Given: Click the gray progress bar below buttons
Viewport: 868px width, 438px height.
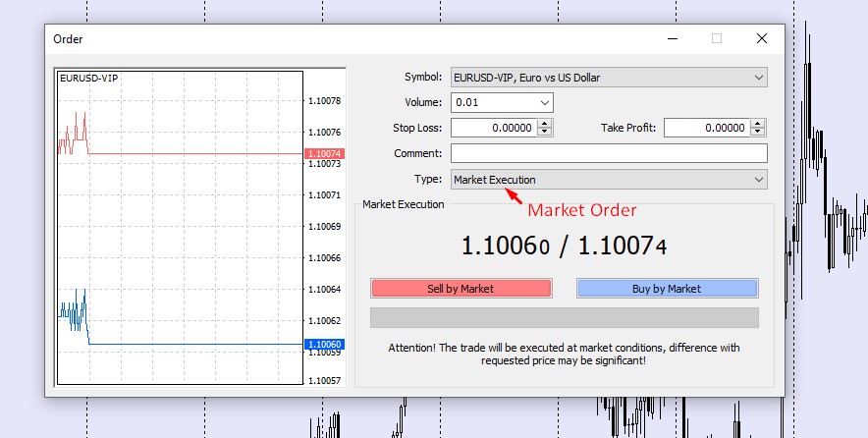Looking at the screenshot, I should tap(564, 318).
